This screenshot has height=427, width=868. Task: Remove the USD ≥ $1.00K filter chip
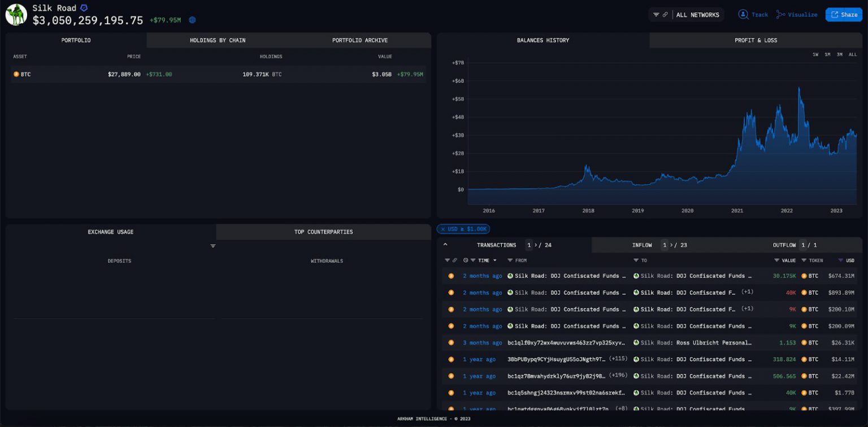pos(443,229)
